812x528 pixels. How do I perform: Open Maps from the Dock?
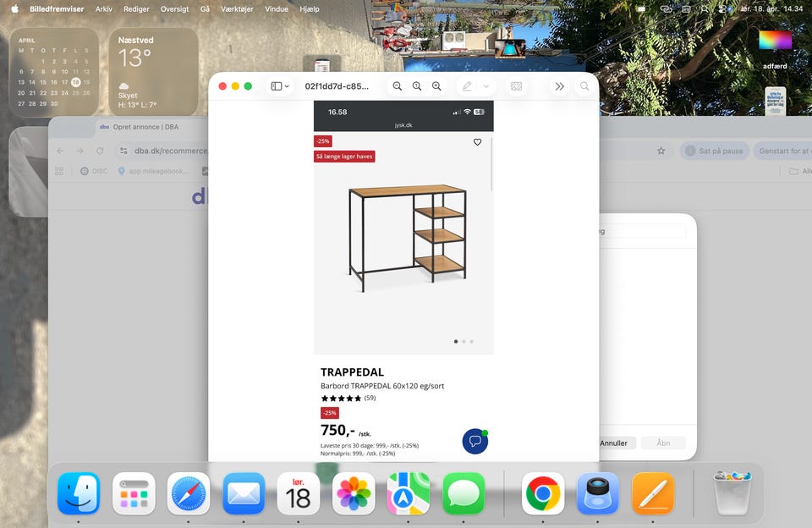[408, 493]
